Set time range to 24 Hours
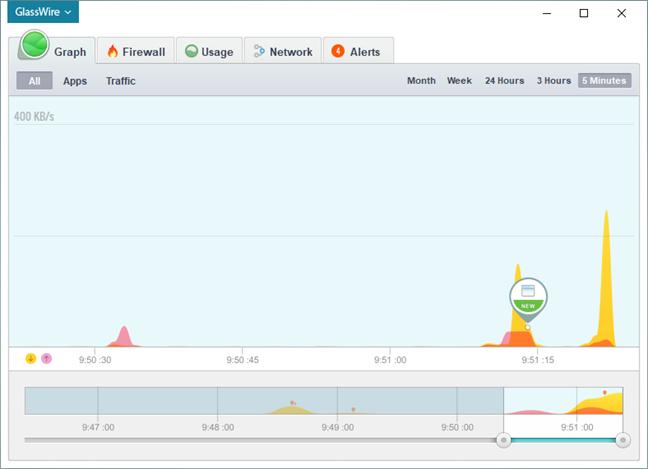This screenshot has width=648, height=469. 504,81
